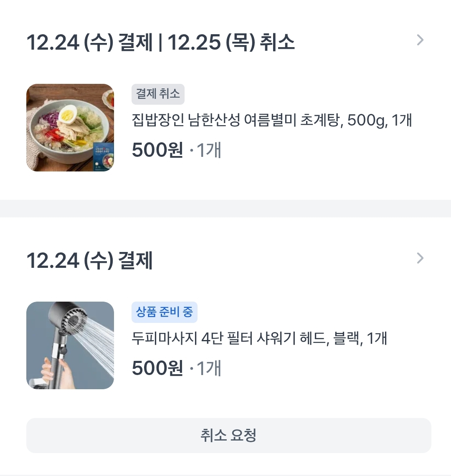Tap the blue 상품 준비 중 status badge

click(x=165, y=312)
